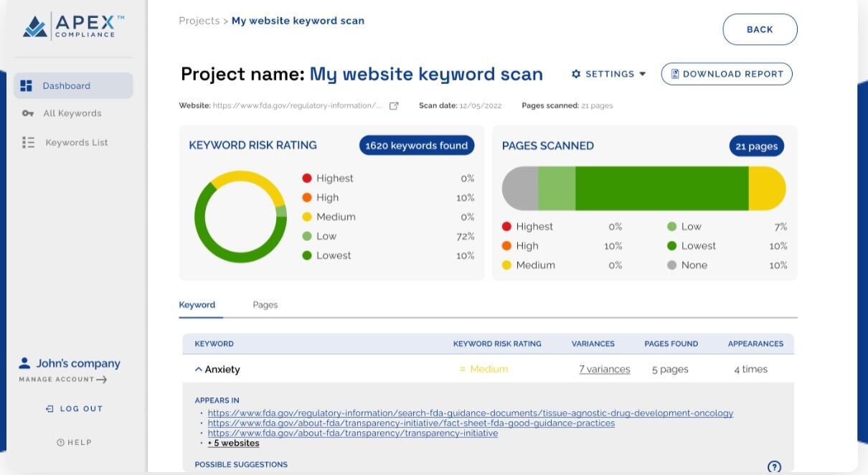Open the 7 variances link for Anxiety

point(605,369)
